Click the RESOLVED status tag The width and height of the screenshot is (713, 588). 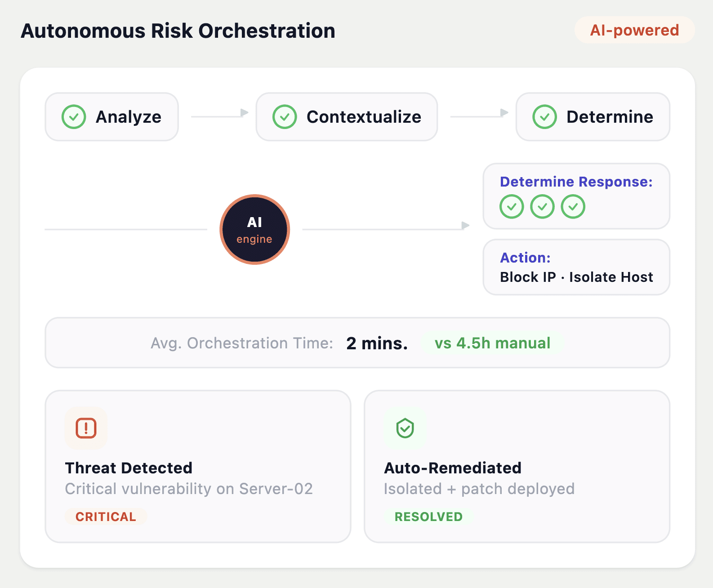point(428,517)
